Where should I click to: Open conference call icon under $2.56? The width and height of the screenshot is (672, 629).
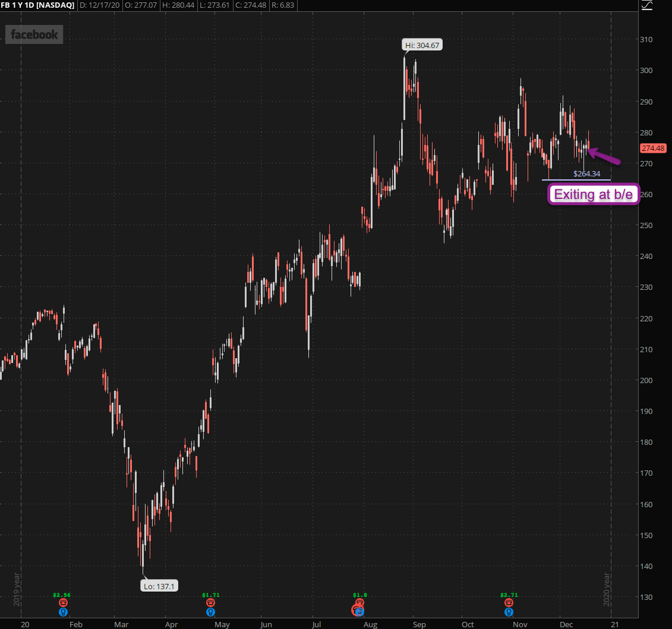point(63,603)
